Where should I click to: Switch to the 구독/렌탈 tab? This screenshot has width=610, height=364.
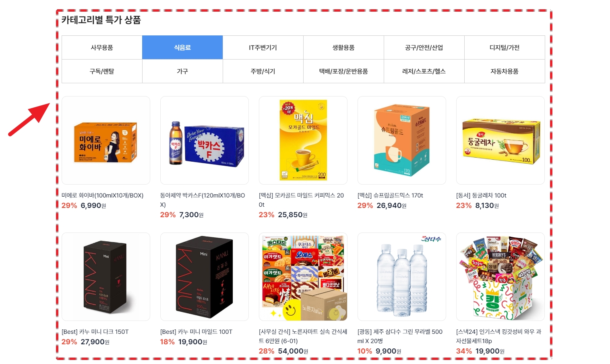tap(102, 71)
